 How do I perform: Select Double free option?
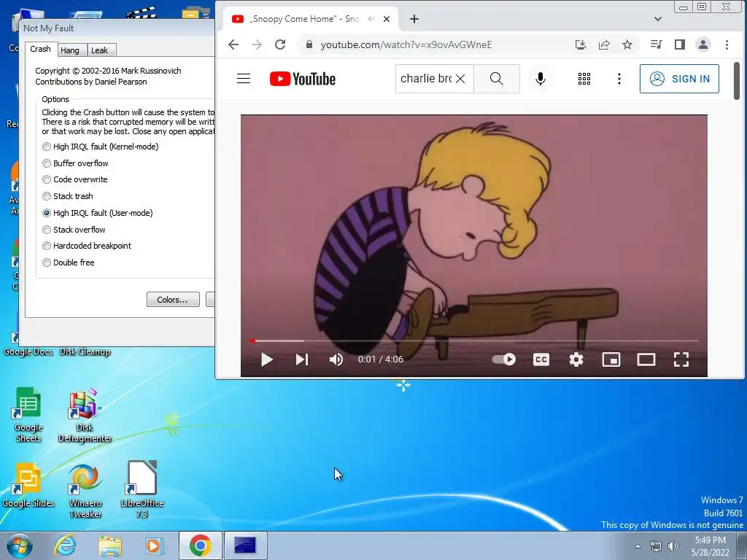pos(68,262)
